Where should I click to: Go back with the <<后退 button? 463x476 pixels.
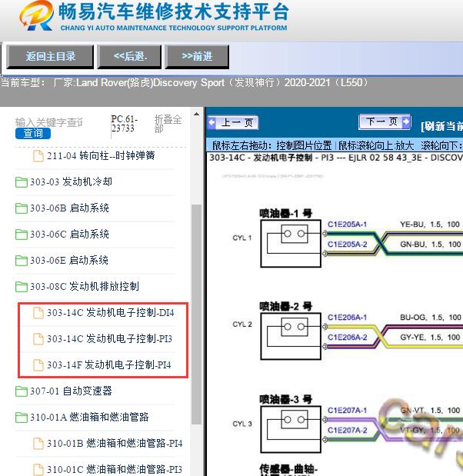[129, 56]
